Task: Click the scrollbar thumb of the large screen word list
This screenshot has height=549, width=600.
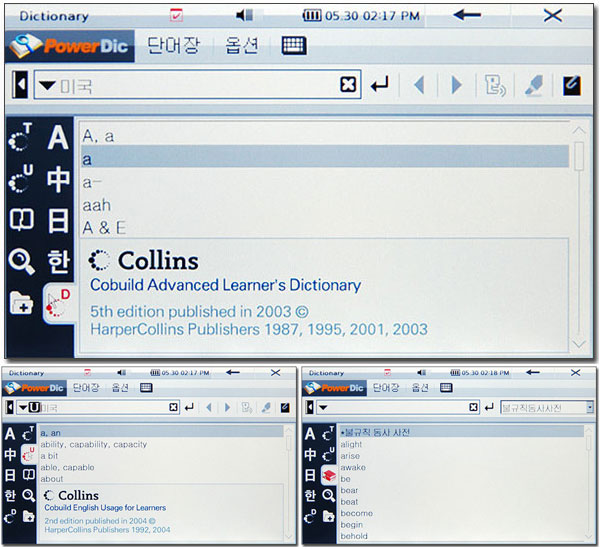Action: 579,156
